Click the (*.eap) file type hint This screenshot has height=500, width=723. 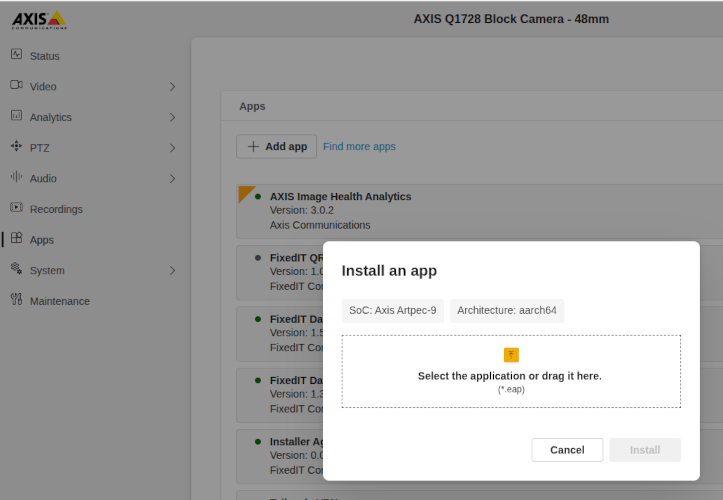click(511, 389)
